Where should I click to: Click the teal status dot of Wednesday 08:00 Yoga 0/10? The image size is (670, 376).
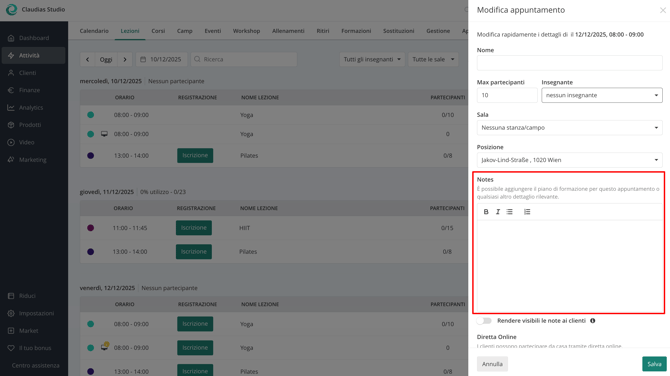pyautogui.click(x=91, y=115)
